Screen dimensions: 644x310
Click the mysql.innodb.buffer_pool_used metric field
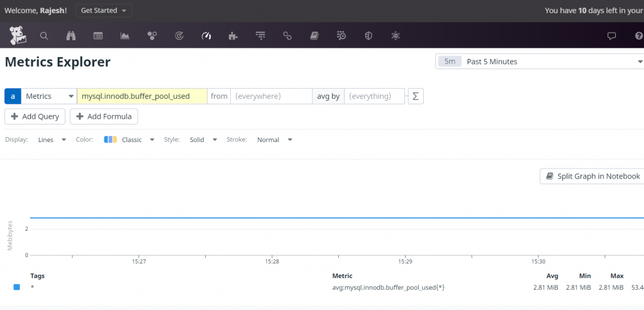click(x=142, y=96)
